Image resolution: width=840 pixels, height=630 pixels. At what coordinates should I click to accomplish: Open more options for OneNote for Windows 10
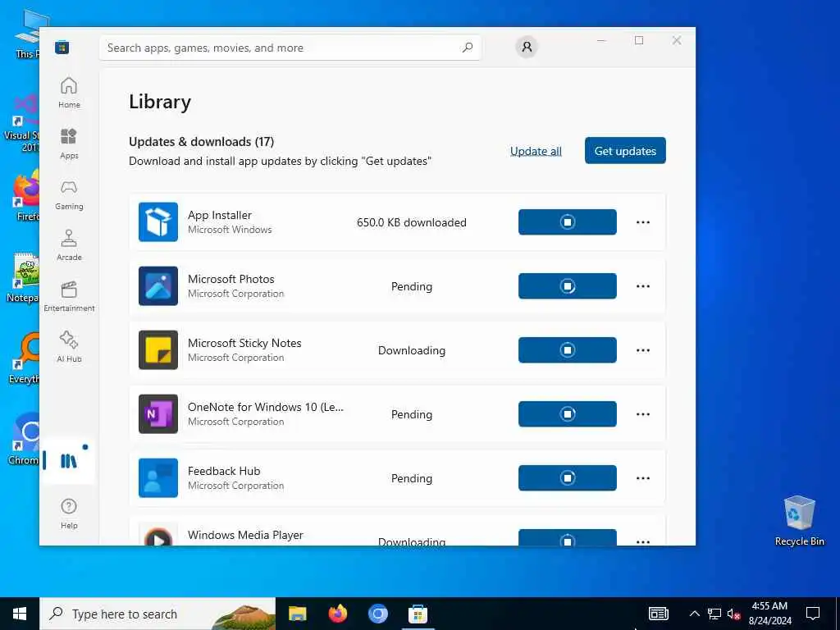(x=643, y=414)
